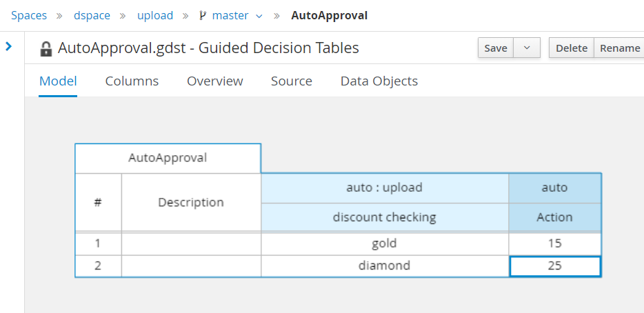Expand the left sidebar chevron
644x313 pixels.
click(x=9, y=46)
